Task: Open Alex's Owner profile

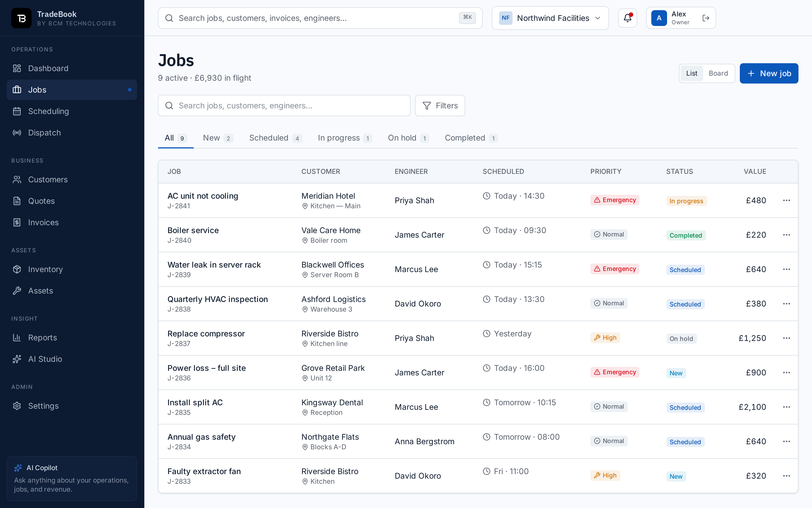Action: 681,18
